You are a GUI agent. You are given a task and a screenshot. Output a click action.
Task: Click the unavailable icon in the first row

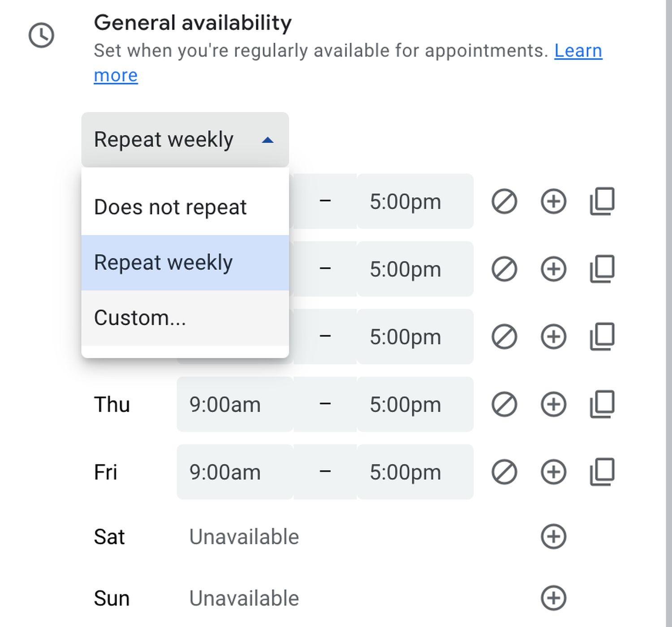[x=504, y=202]
